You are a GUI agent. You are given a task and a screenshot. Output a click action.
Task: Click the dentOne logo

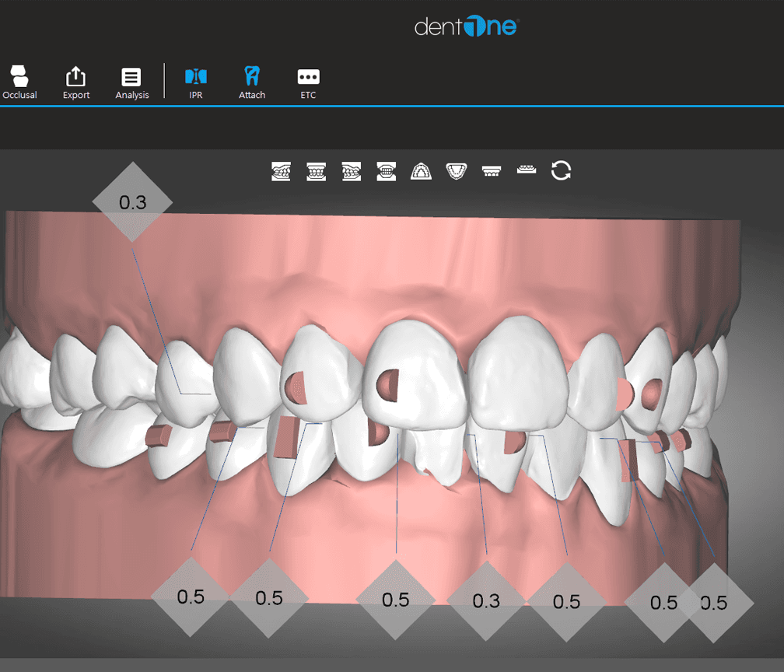click(467, 26)
